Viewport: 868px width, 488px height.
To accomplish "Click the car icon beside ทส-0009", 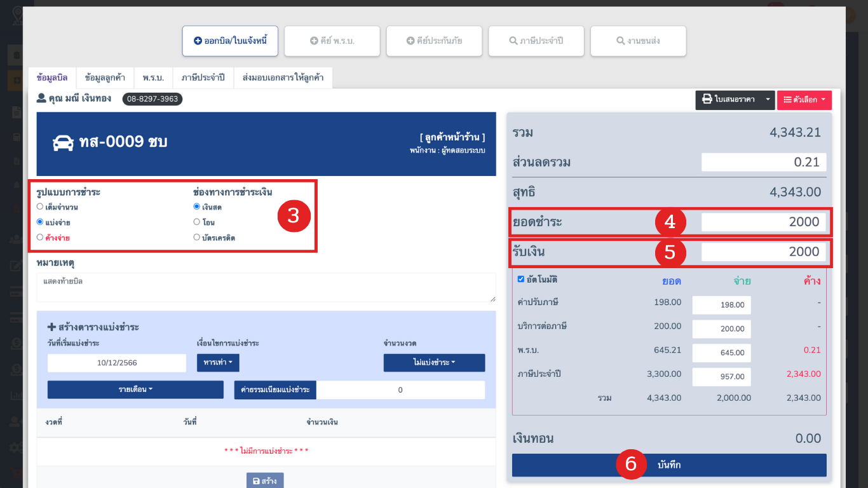I will [63, 142].
